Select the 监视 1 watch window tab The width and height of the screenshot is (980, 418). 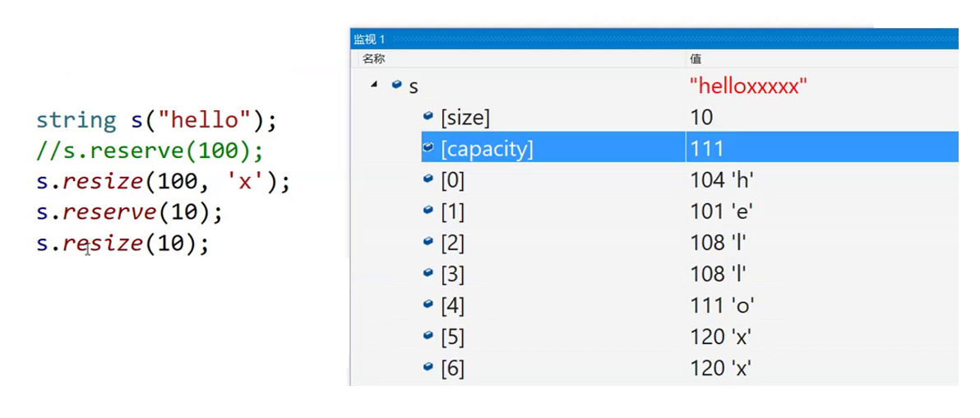click(x=369, y=39)
